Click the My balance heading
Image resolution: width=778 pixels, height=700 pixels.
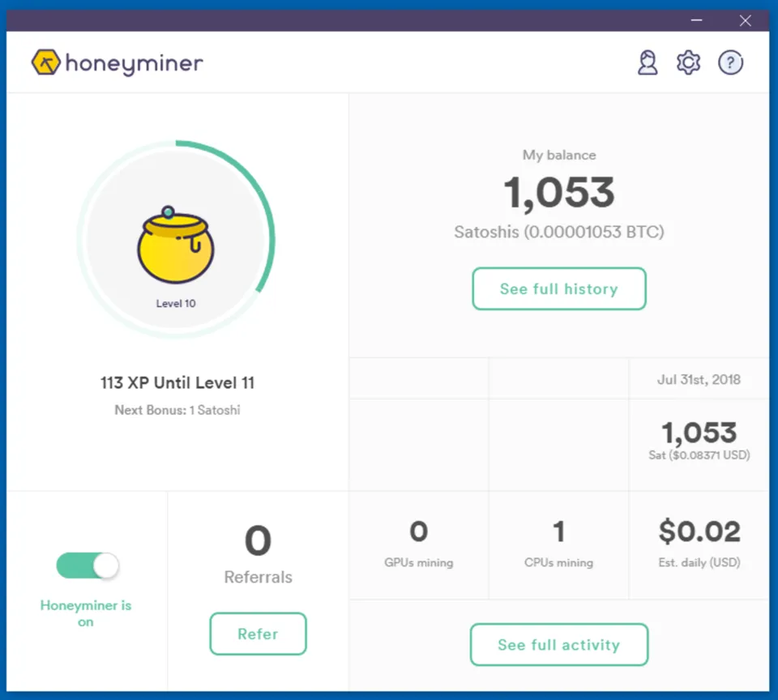(x=558, y=155)
